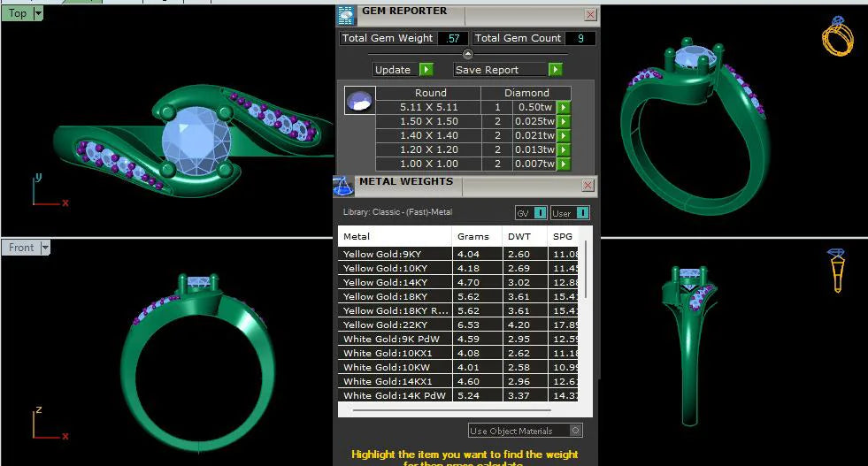Click the 1.50 X 1.50 size cell
868x466 pixels.
click(x=429, y=121)
